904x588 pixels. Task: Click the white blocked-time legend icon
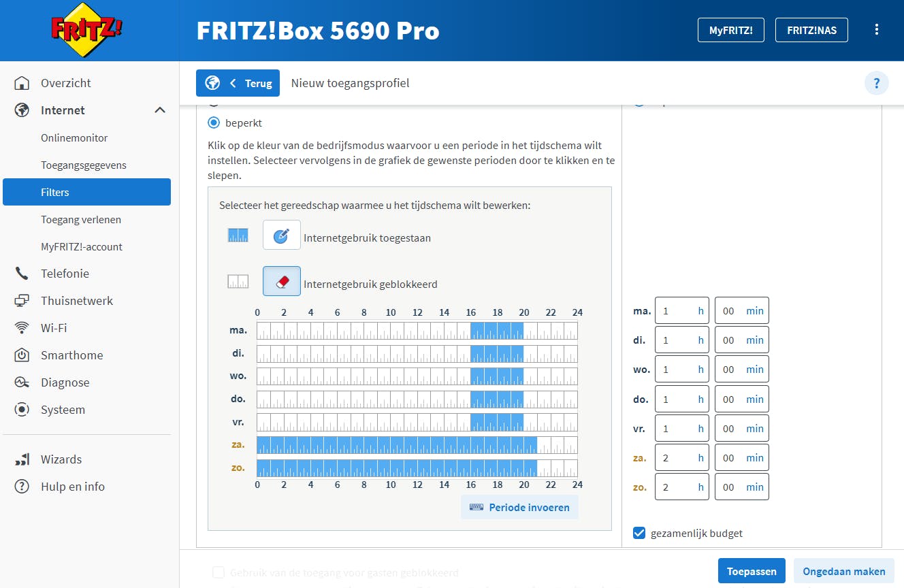(x=238, y=281)
